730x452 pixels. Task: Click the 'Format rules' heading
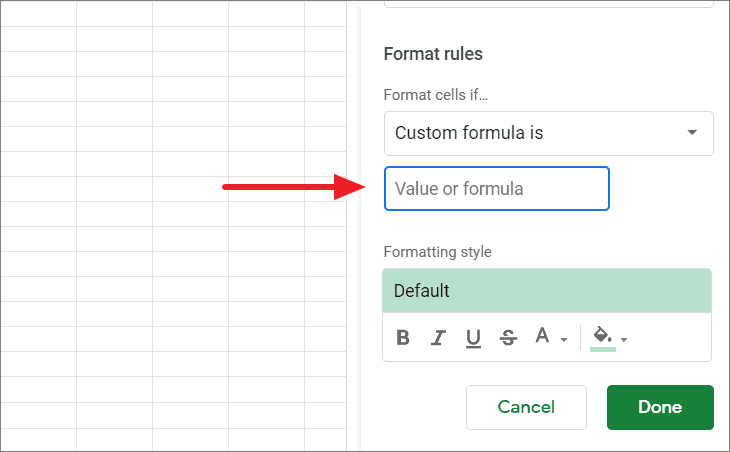(433, 54)
